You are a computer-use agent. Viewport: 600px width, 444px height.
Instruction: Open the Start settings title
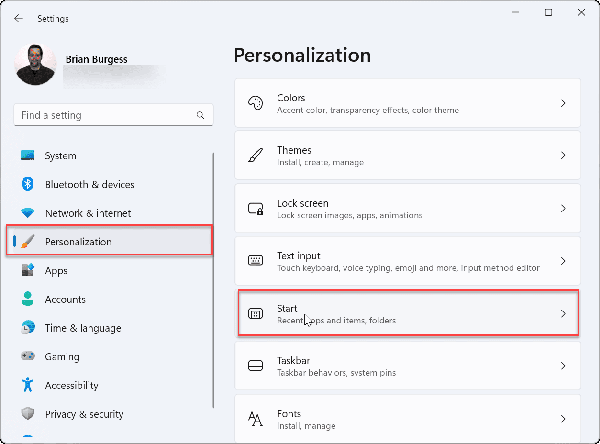click(287, 308)
